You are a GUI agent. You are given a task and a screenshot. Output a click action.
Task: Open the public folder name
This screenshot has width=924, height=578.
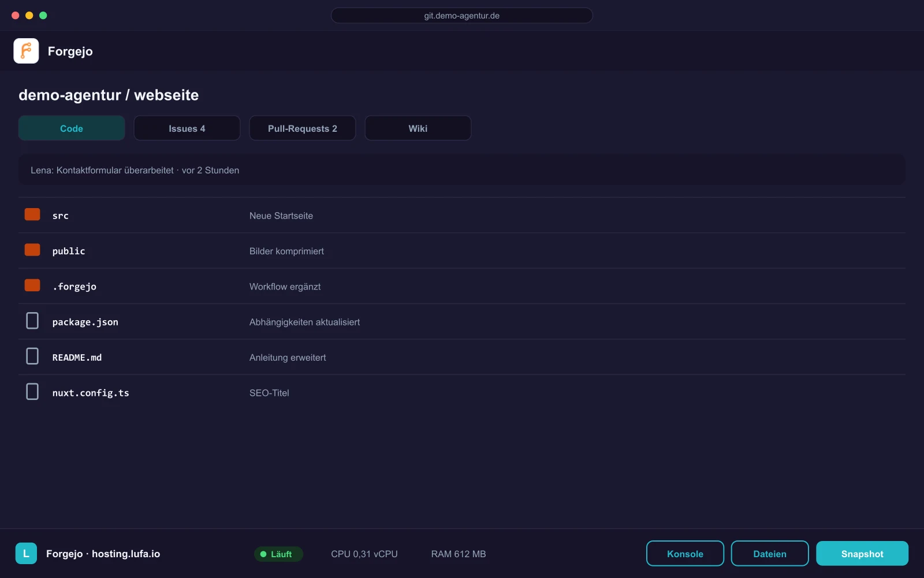(x=69, y=251)
